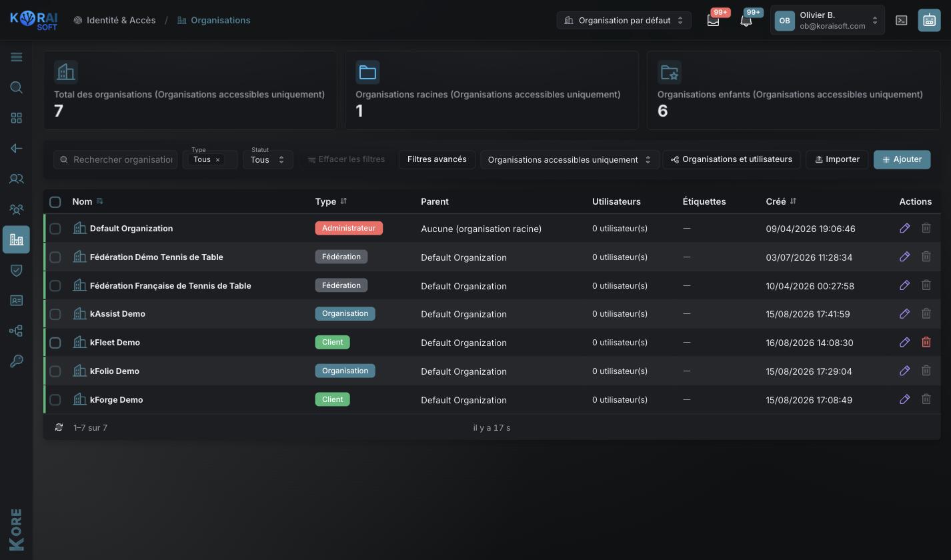Edit the kFolio Demo organisation
Viewport: 951px width, 560px height.
click(x=905, y=371)
